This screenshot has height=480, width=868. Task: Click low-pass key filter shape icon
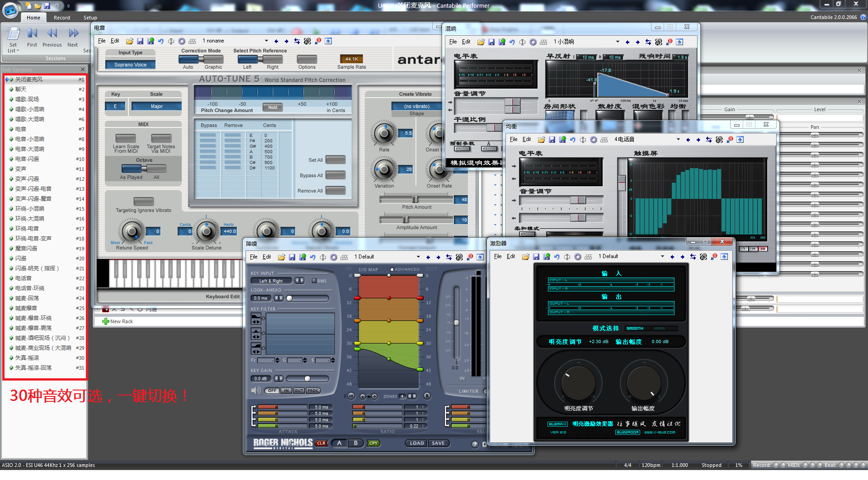click(255, 319)
